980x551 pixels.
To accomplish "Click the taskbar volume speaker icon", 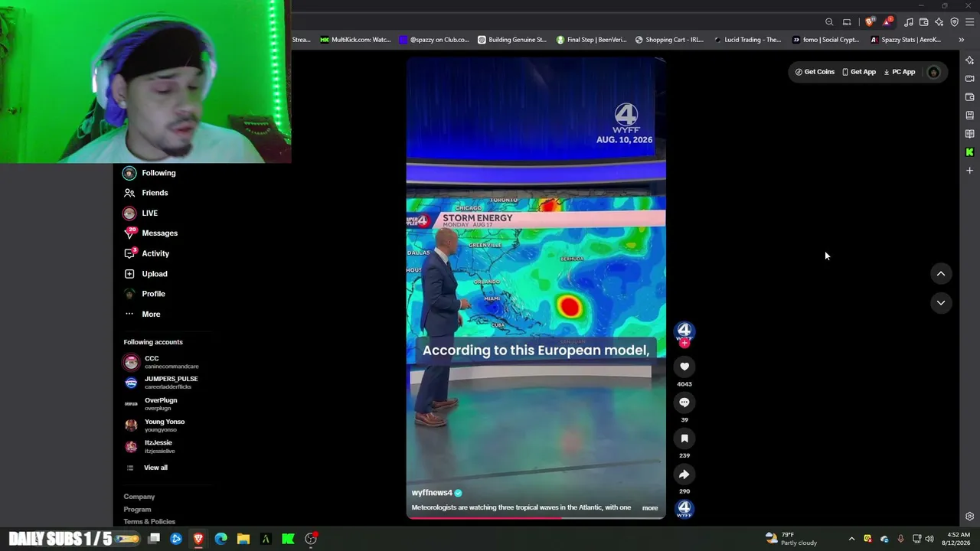I will pyautogui.click(x=929, y=539).
